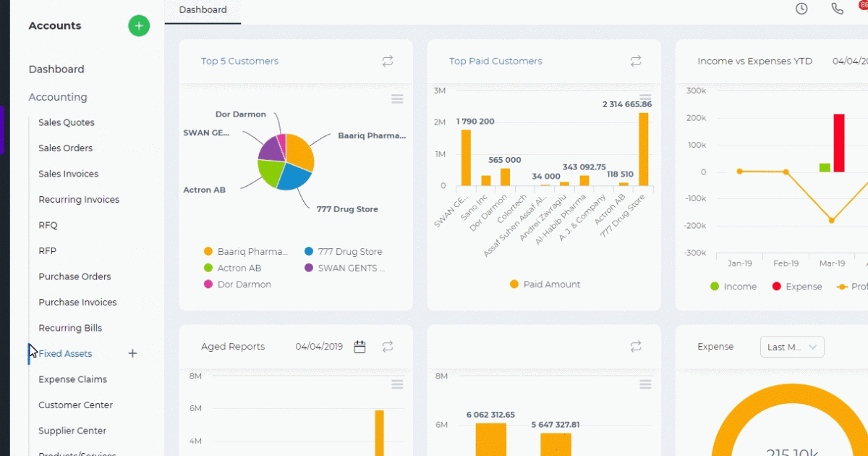Click the red Mar-19 expense bar

(839, 143)
